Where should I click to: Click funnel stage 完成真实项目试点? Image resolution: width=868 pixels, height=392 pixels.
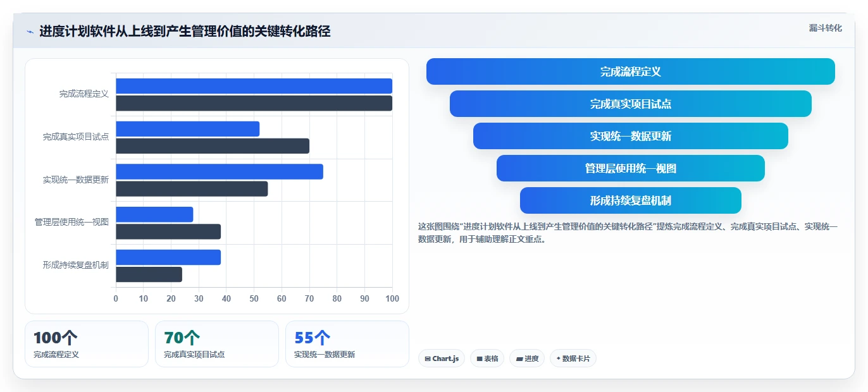pyautogui.click(x=631, y=104)
